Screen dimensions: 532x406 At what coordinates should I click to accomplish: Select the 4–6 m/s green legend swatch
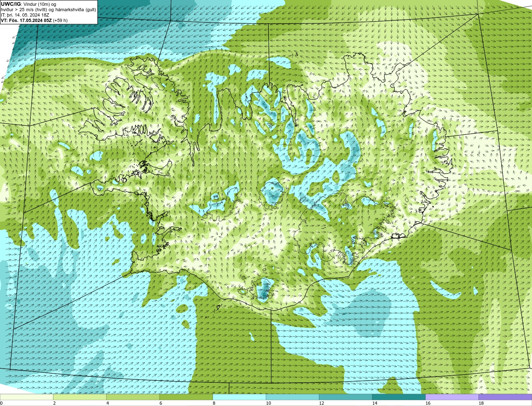click(133, 397)
